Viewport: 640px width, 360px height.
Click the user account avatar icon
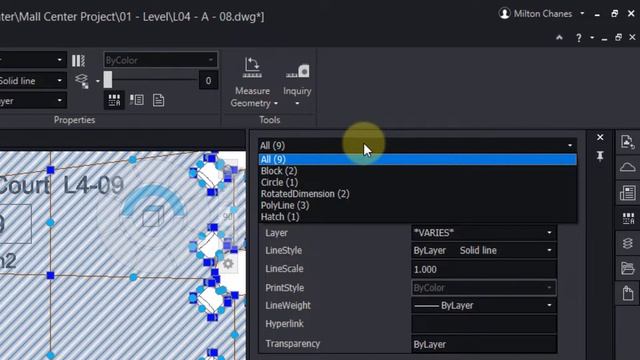pyautogui.click(x=504, y=14)
